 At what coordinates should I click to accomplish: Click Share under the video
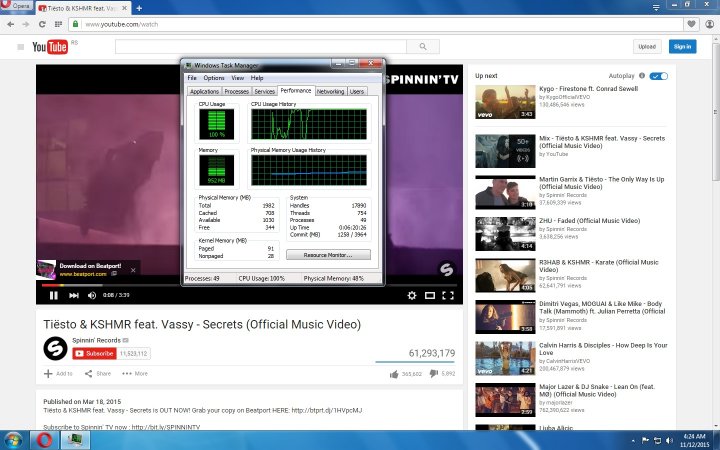tap(98, 374)
